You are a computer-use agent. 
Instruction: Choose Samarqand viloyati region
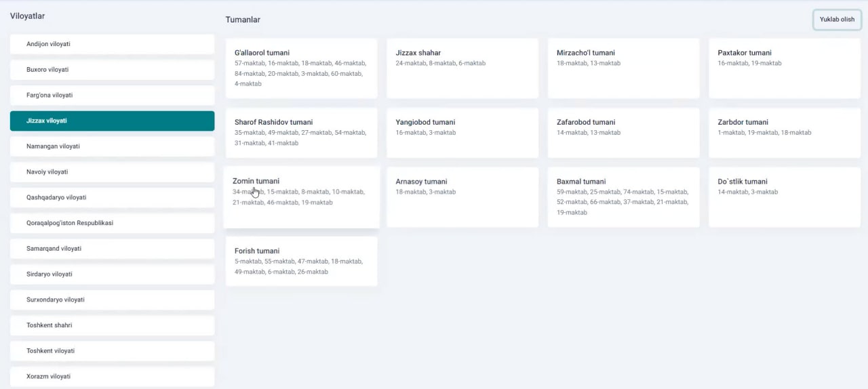tap(112, 249)
